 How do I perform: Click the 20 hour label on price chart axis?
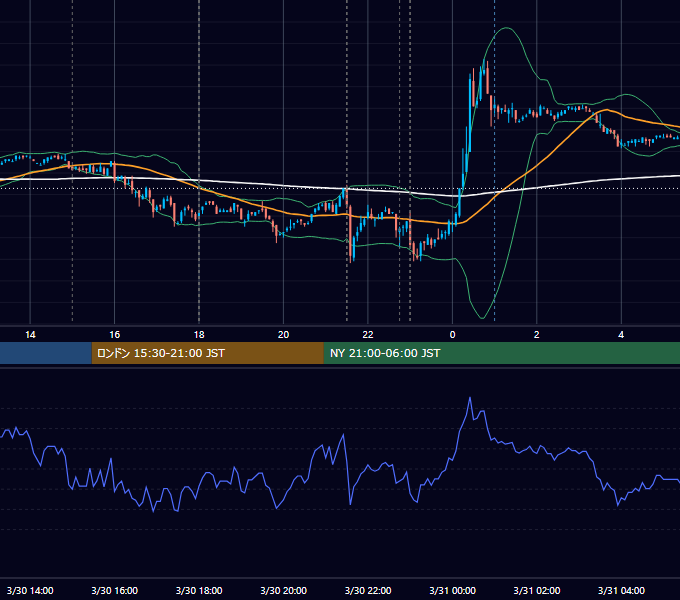(283, 335)
